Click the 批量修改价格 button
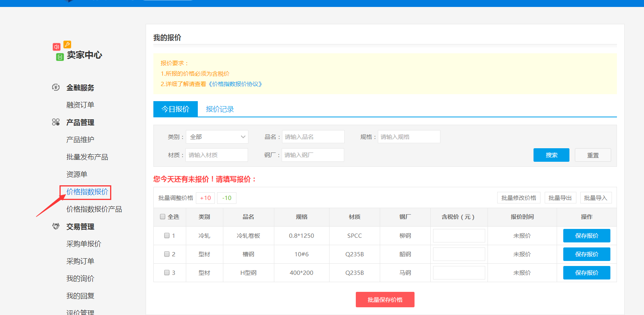The height and width of the screenshot is (315, 644). pyautogui.click(x=519, y=198)
